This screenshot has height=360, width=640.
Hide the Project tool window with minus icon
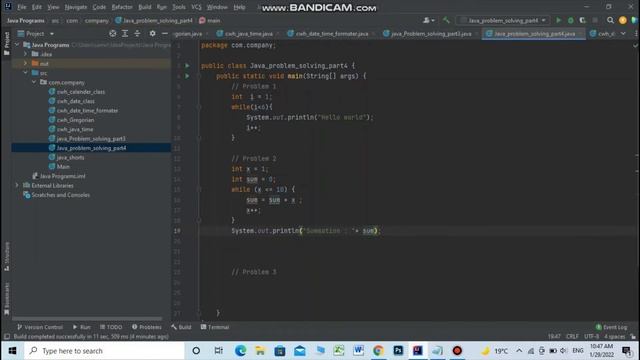[165, 33]
